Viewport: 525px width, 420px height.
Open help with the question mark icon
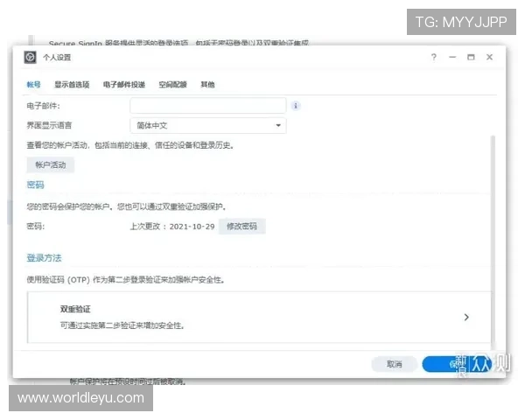coord(434,57)
